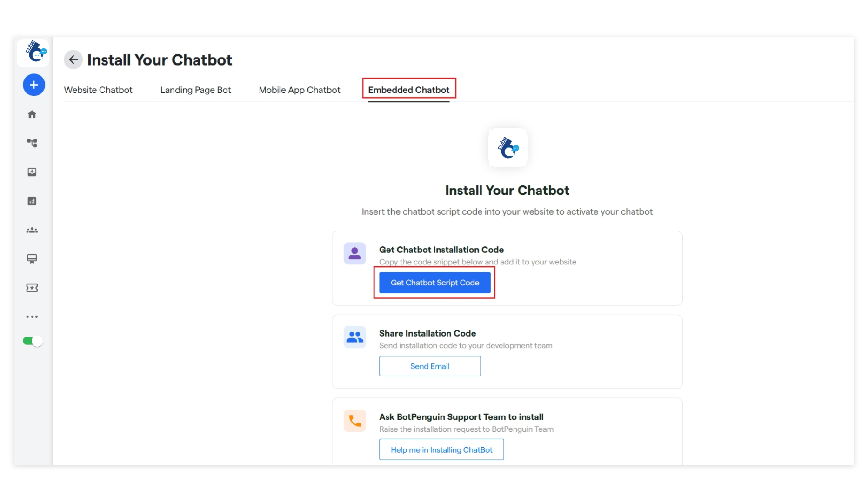
Task: Click Send Email to share code
Action: click(x=429, y=366)
